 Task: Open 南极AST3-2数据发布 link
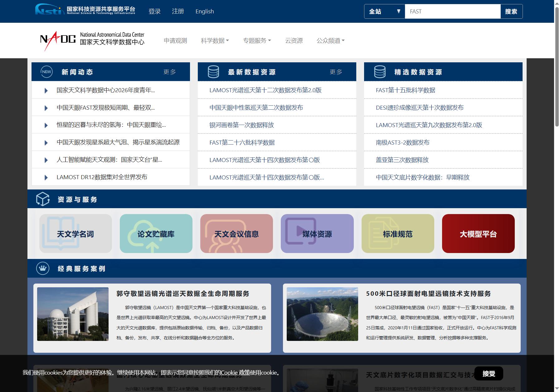coord(403,143)
